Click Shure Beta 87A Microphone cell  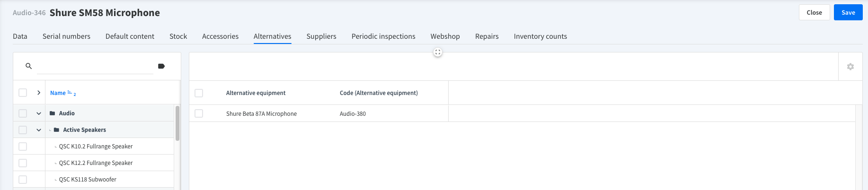[261, 114]
